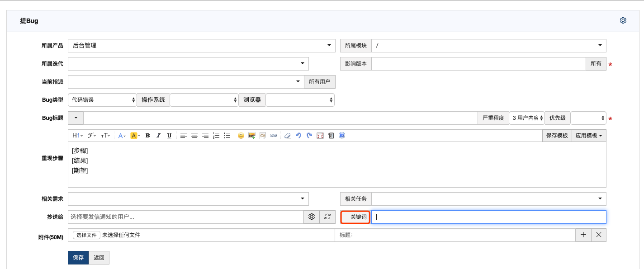The width and height of the screenshot is (644, 269).
Task: Click the 所有 button beside 影响版本
Action: pyautogui.click(x=596, y=64)
